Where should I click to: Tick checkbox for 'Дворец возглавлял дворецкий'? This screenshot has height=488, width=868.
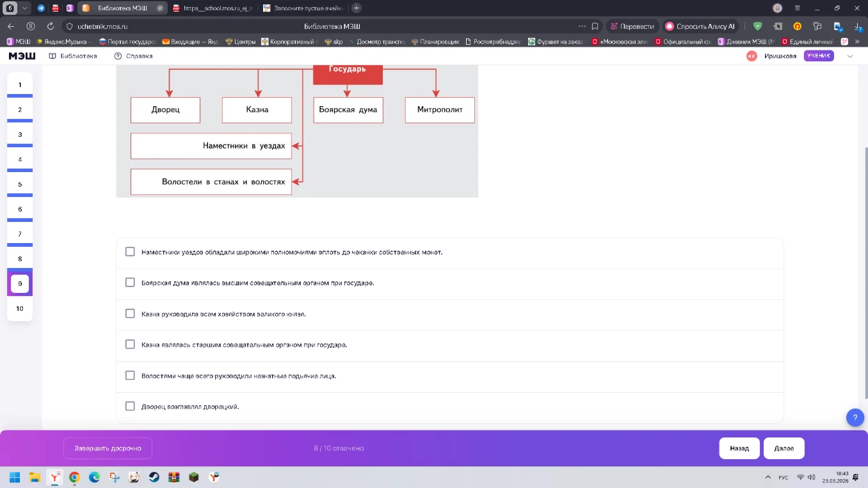click(x=130, y=406)
